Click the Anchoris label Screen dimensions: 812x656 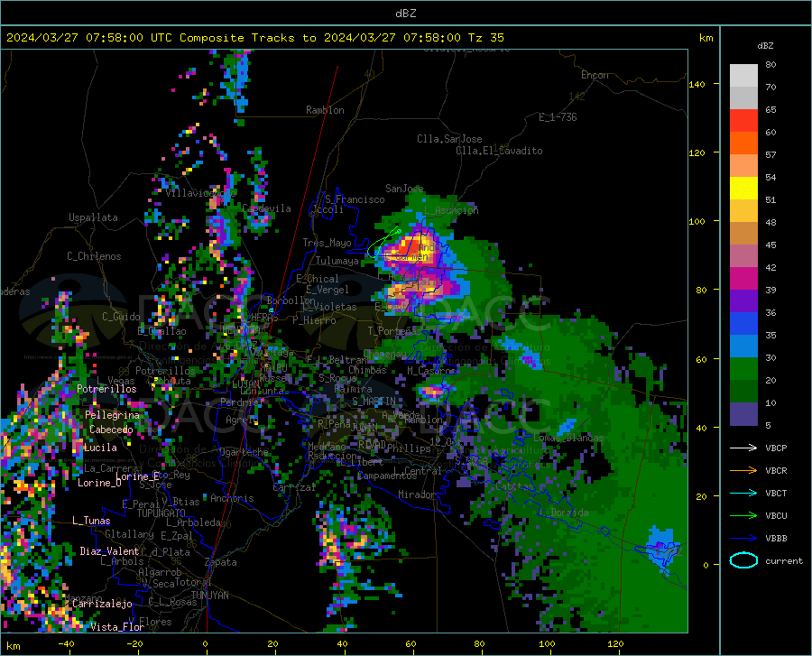232,498
